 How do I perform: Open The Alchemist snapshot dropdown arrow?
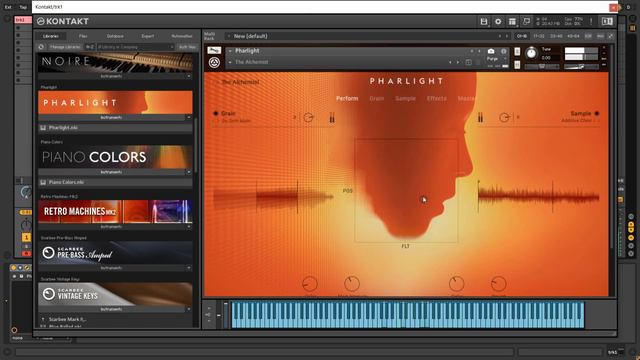[230, 62]
